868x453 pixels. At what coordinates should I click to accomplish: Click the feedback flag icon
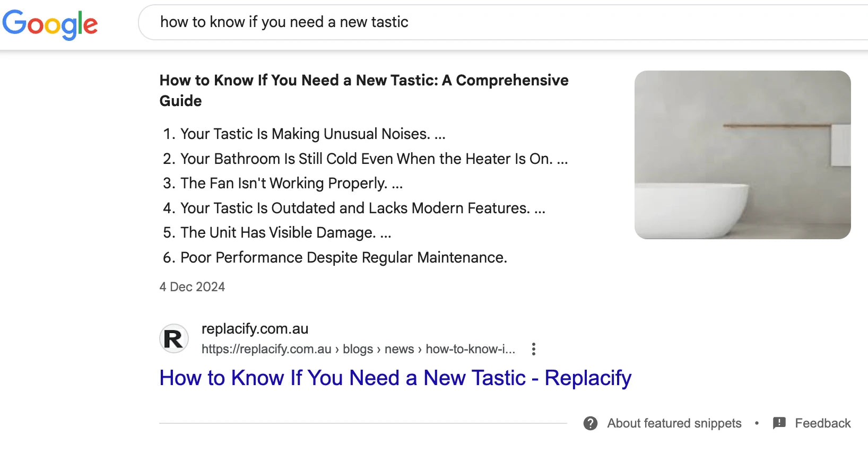coord(779,423)
